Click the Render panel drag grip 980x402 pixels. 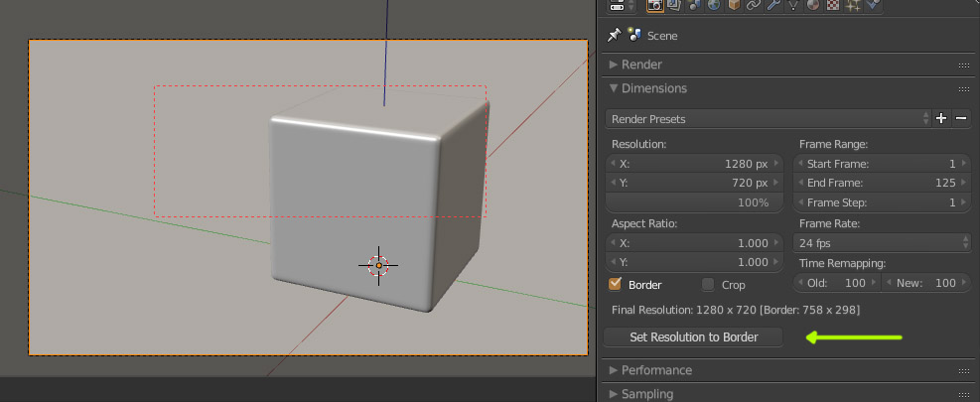[963, 66]
